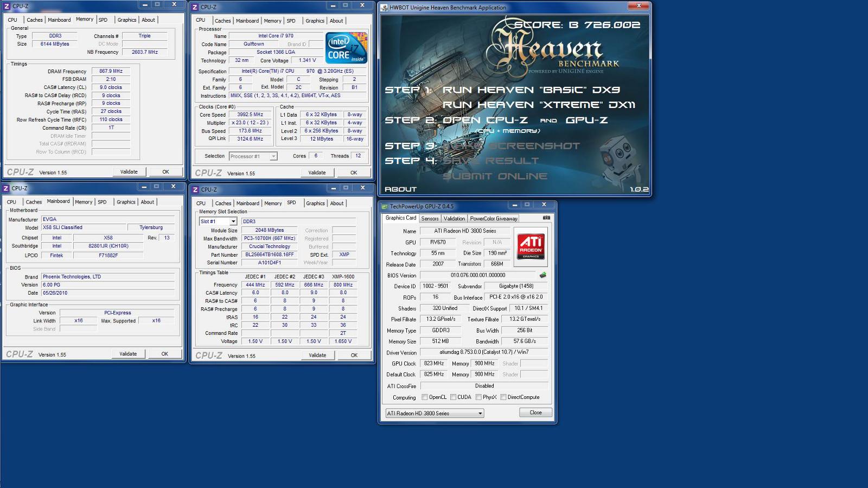
Task: Open Mainboard tab in the CPU-Z SPD window
Action: 247,204
